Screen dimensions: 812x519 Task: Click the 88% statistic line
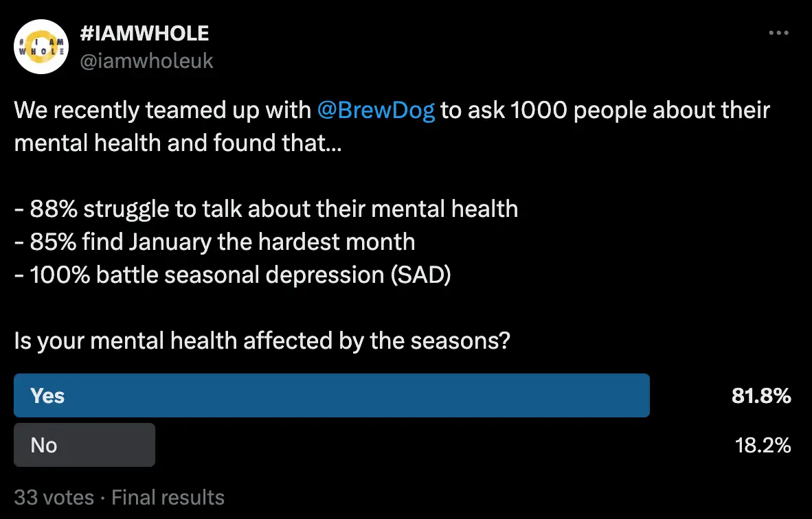coord(265,209)
